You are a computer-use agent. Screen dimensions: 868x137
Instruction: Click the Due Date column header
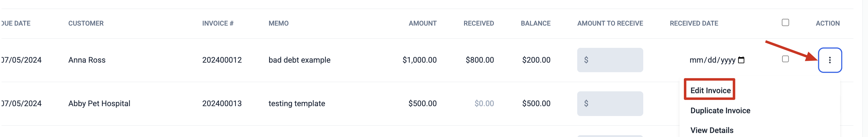[15, 23]
